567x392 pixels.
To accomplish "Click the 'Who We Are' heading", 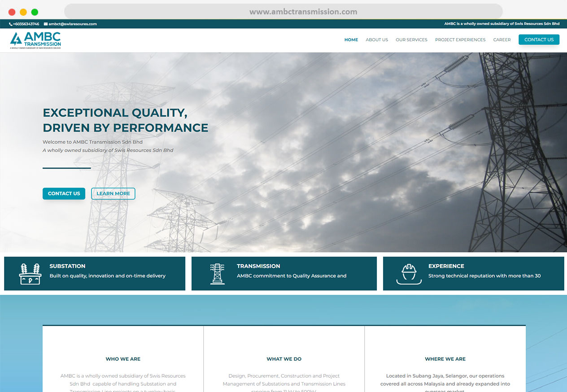I will (x=123, y=359).
